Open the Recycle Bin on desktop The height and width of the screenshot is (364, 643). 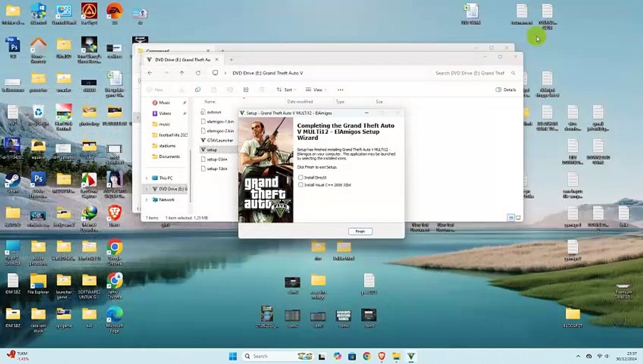click(x=38, y=116)
